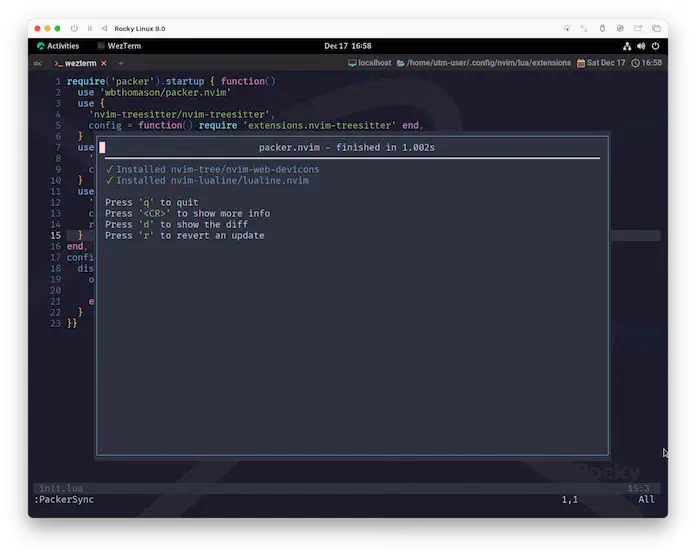Click the "Press '<CR>' to show more info" line

[187, 214]
